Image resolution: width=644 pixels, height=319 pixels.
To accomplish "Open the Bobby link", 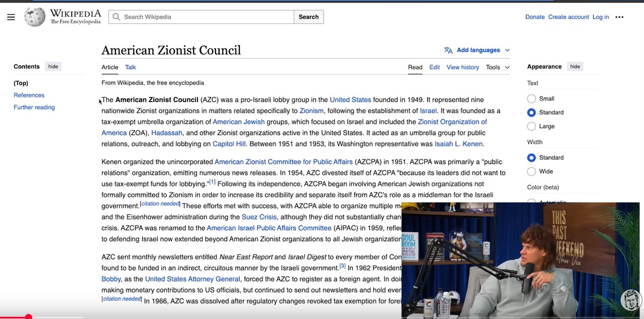I will [111, 279].
